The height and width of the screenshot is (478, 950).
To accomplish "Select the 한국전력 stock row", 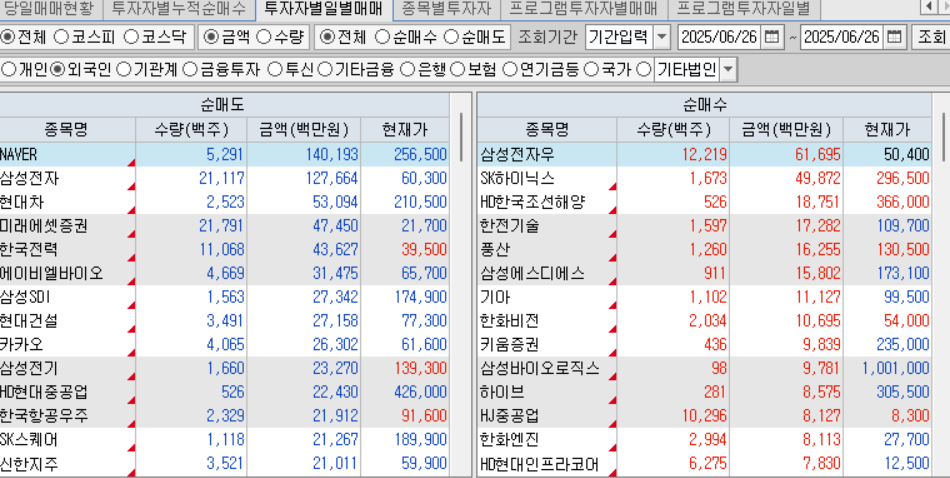I will point(224,250).
